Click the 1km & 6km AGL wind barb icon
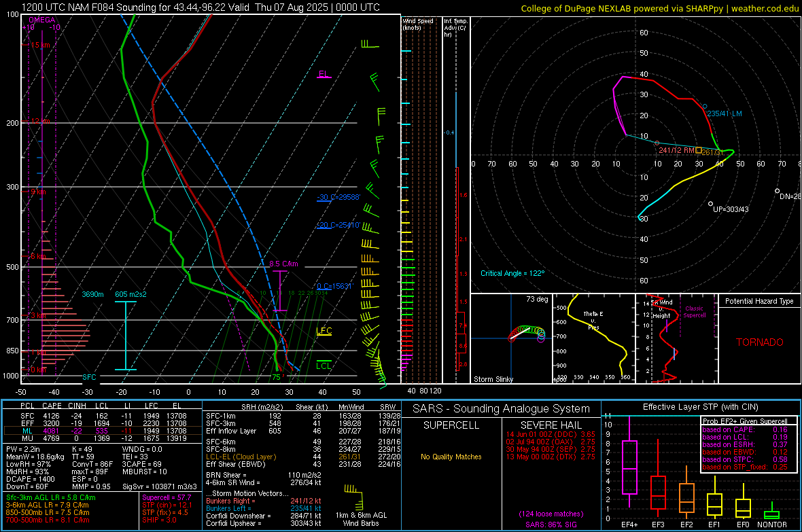The width and height of the screenshot is (802, 532). click(x=354, y=497)
